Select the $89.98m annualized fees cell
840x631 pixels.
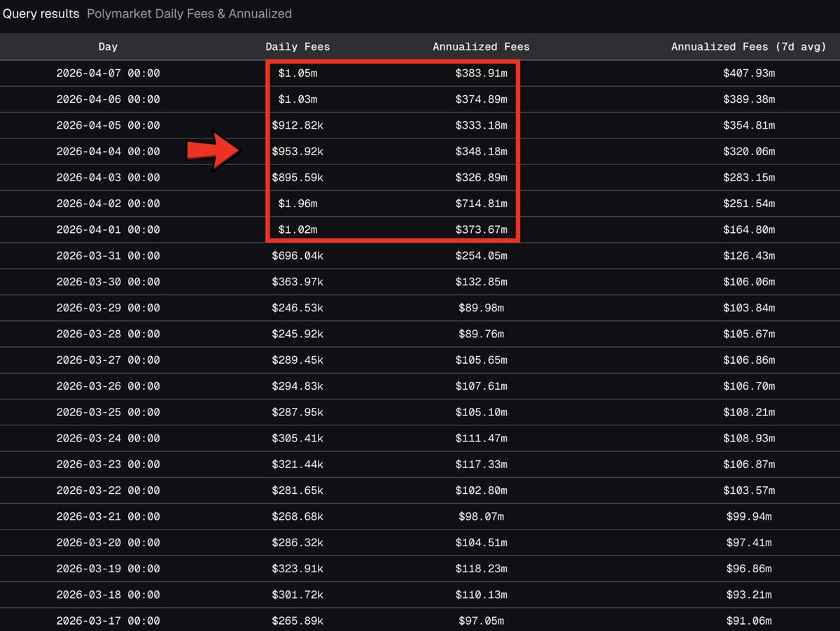[481, 308]
